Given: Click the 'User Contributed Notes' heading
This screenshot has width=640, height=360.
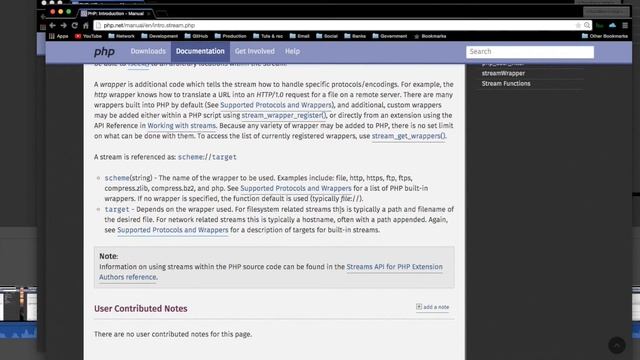Looking at the screenshot, I should (x=141, y=309).
